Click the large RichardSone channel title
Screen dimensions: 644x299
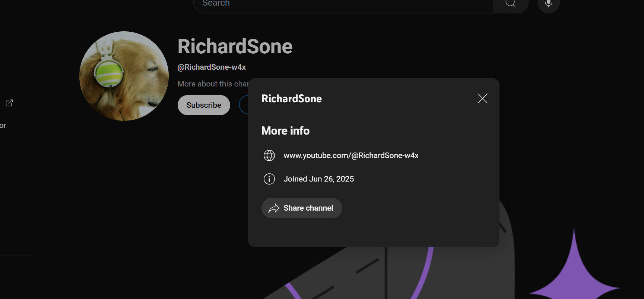pos(235,47)
